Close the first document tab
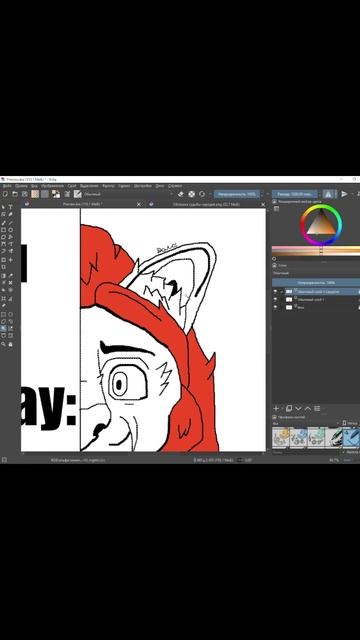Viewport: 360px width, 640px height. 138,204
